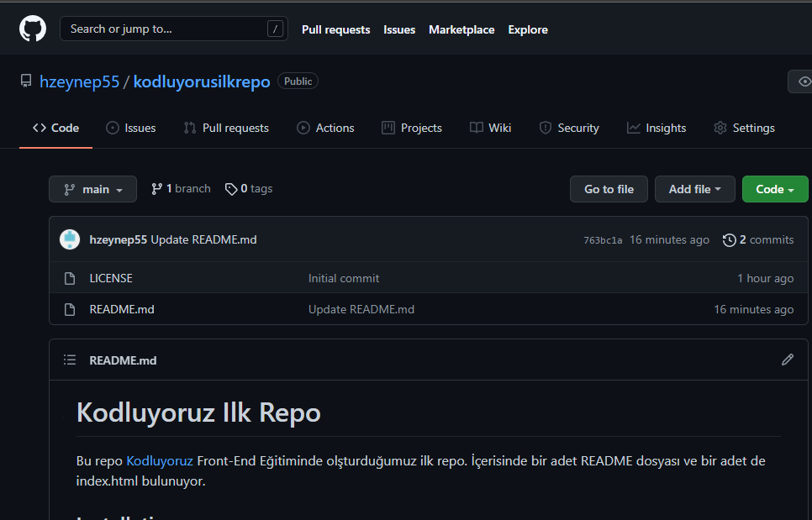The image size is (812, 520).
Task: Open hzeynep55 user profile link
Action: [x=80, y=81]
